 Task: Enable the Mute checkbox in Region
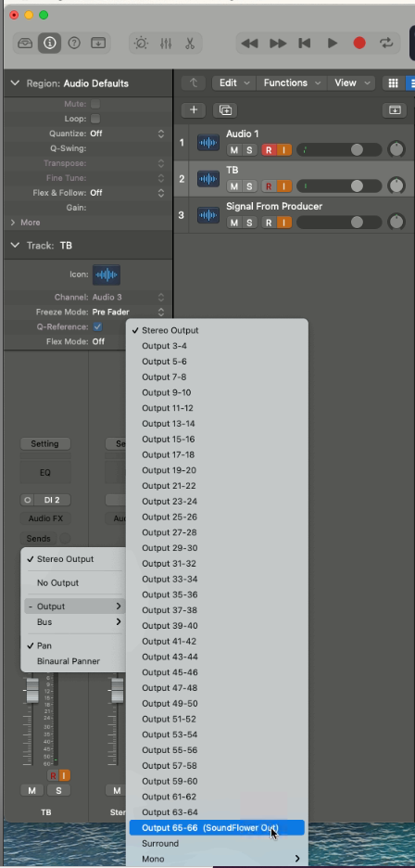pos(95,104)
